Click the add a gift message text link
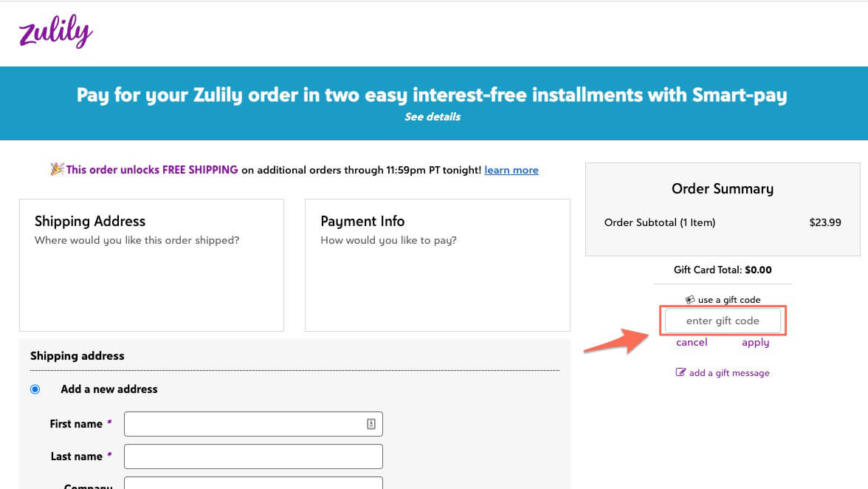This screenshot has height=489, width=868. coord(729,373)
